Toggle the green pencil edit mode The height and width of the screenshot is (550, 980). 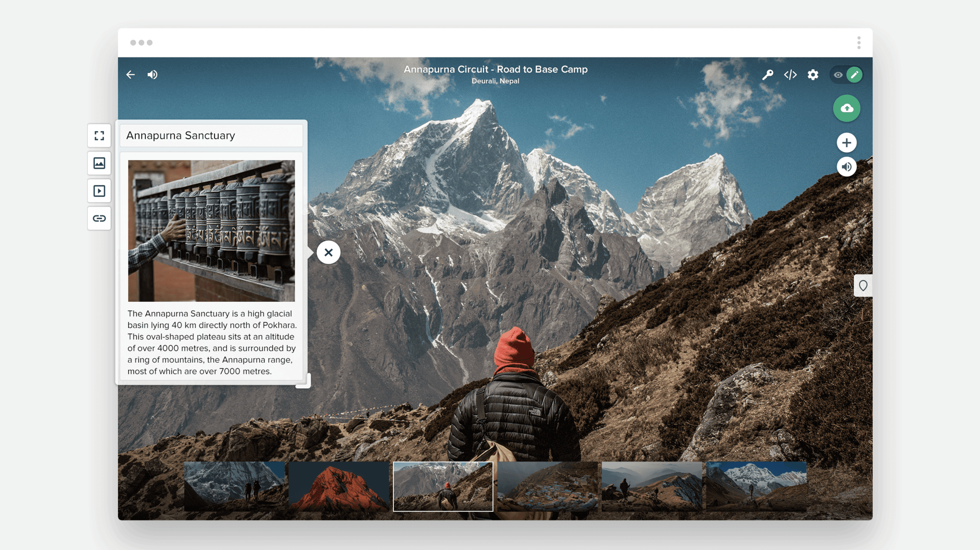coord(854,75)
